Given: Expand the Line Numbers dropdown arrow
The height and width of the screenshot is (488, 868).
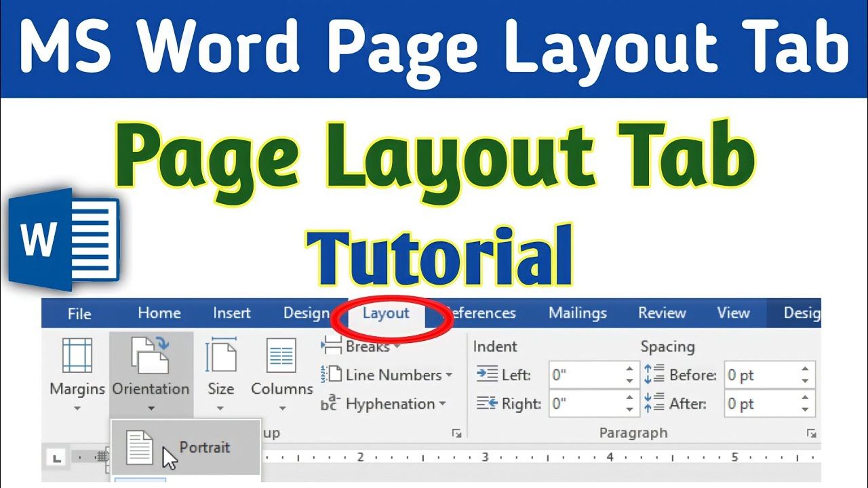Looking at the screenshot, I should click(449, 375).
